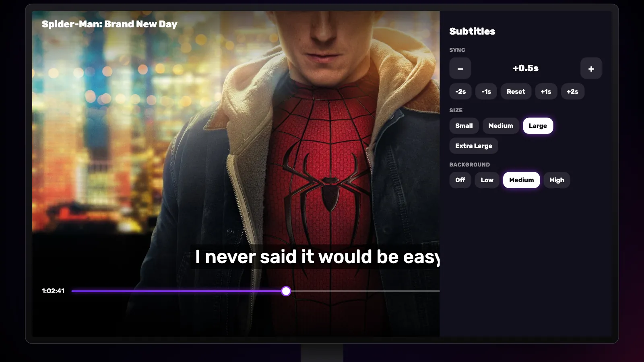Set subtitle background to Medium

[x=522, y=180]
